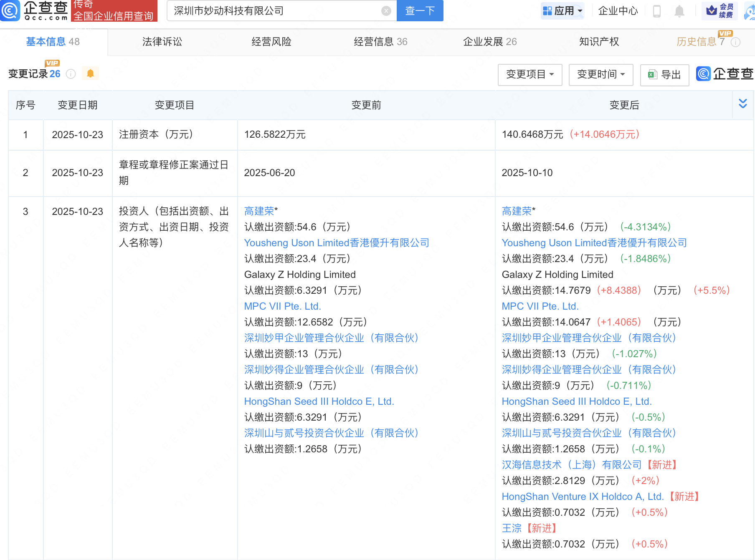Open HongShan Venture IX Holdco A link
This screenshot has width=755, height=560.
click(582, 497)
